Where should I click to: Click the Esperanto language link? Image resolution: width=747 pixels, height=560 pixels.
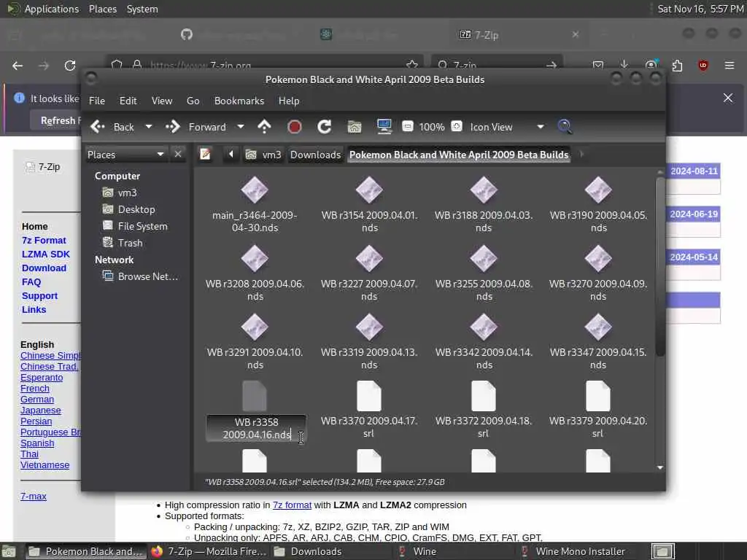pos(42,377)
